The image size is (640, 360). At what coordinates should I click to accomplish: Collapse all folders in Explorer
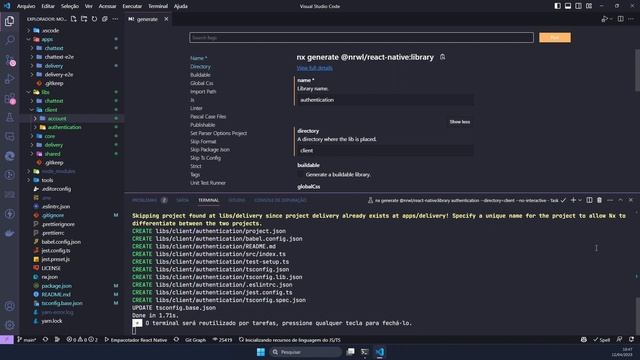(105, 19)
